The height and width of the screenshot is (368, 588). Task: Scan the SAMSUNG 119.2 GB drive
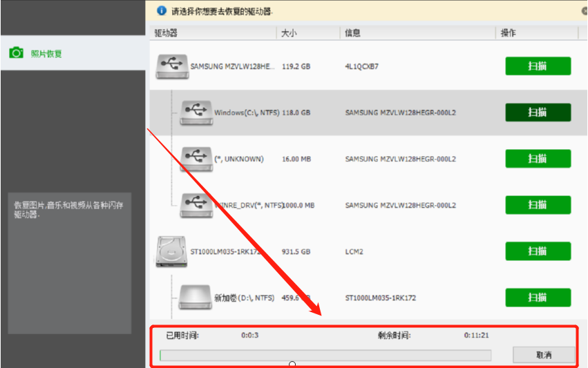click(x=538, y=66)
